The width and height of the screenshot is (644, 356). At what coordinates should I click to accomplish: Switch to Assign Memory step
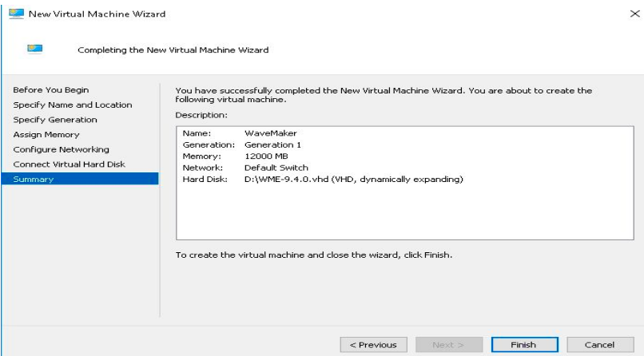pyautogui.click(x=46, y=135)
